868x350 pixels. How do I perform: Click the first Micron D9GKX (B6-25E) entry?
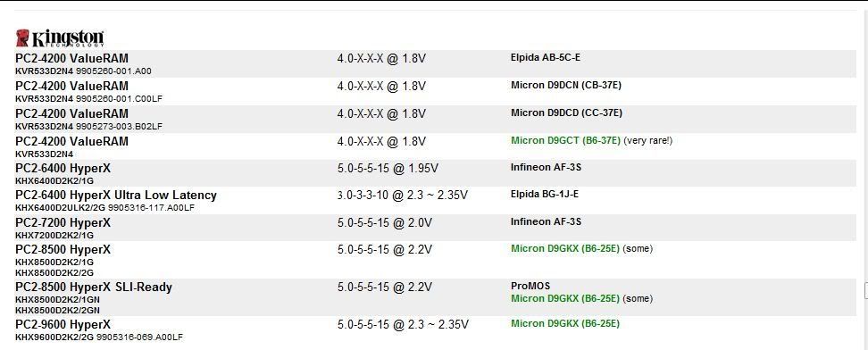[565, 248]
